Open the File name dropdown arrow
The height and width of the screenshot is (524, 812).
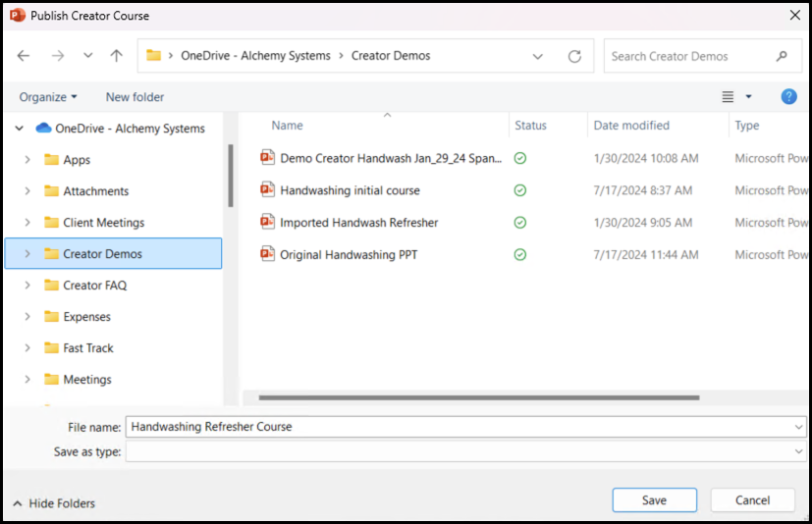(x=798, y=427)
